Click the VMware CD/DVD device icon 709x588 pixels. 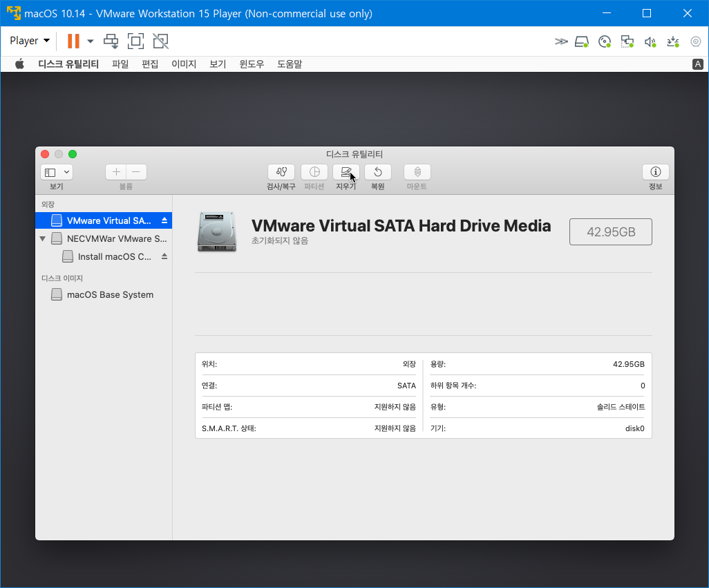coord(605,41)
